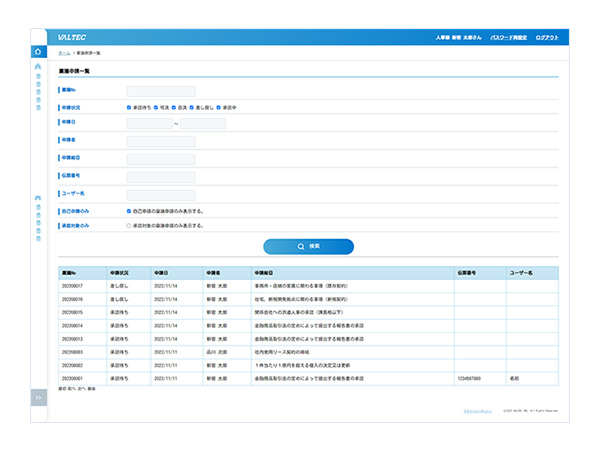Toggle the 承認待ち status checkbox
This screenshot has width=600, height=450.
click(129, 107)
